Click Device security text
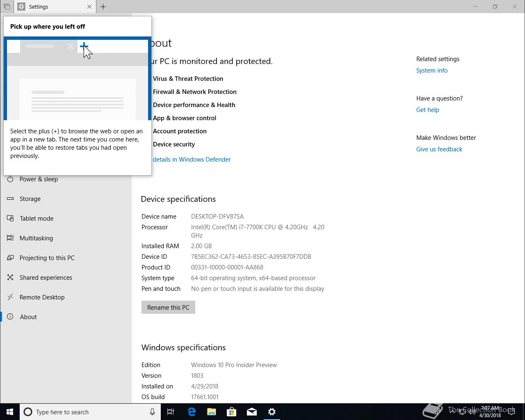The width and height of the screenshot is (525, 420). coord(173,144)
